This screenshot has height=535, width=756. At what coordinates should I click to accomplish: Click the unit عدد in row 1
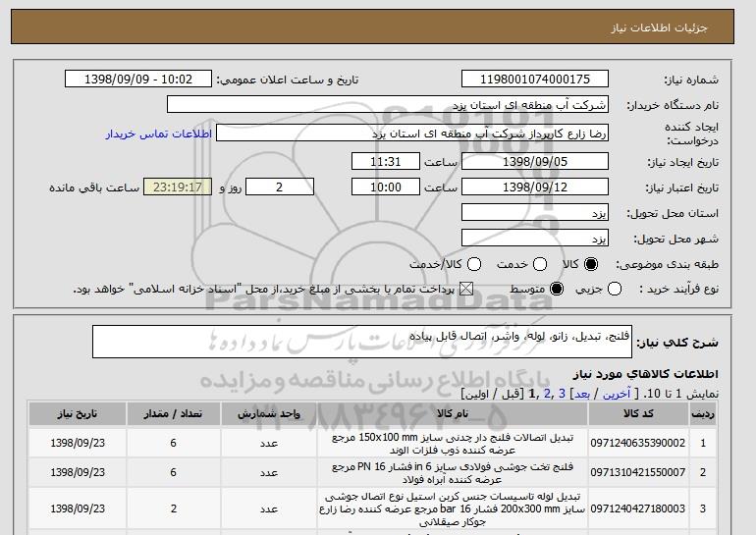click(269, 443)
